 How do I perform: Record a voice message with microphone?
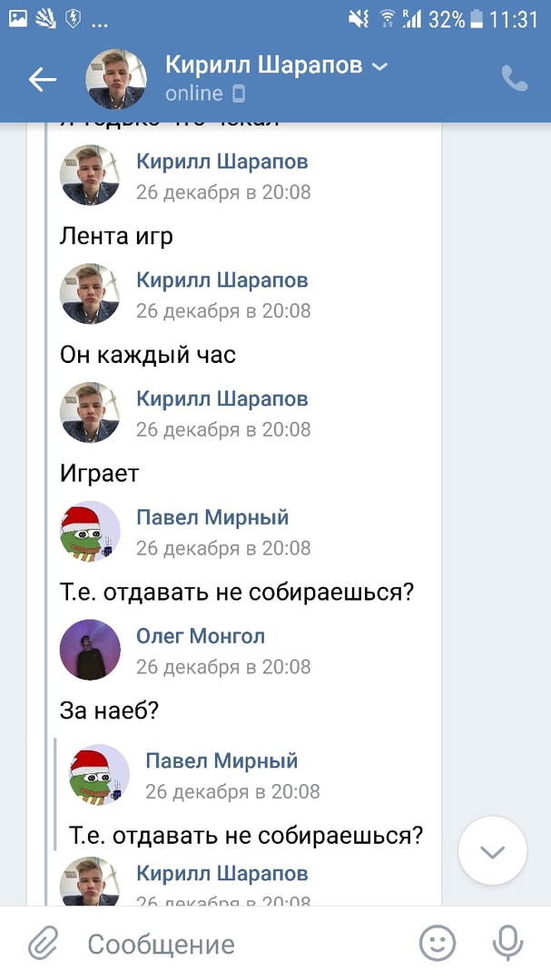click(507, 944)
